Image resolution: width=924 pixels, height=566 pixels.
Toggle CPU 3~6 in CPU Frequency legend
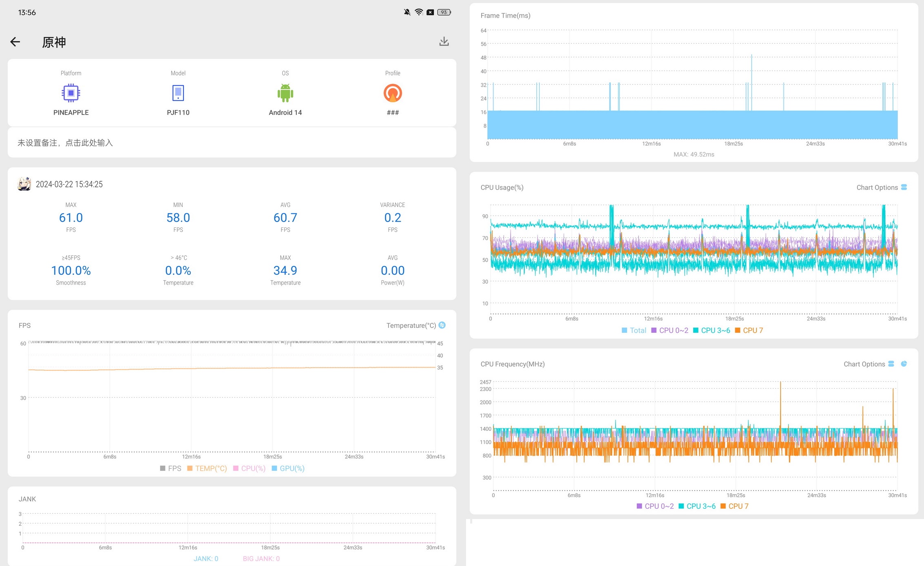pos(697,506)
